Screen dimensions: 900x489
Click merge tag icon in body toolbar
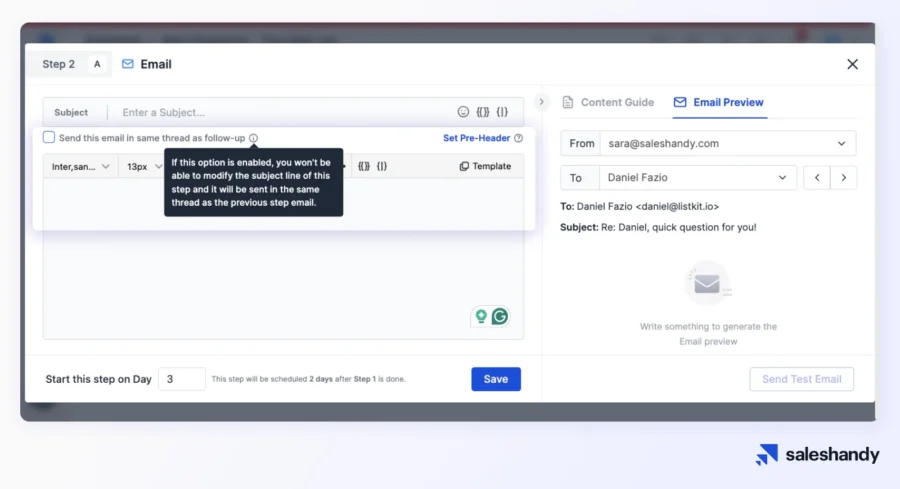364,166
